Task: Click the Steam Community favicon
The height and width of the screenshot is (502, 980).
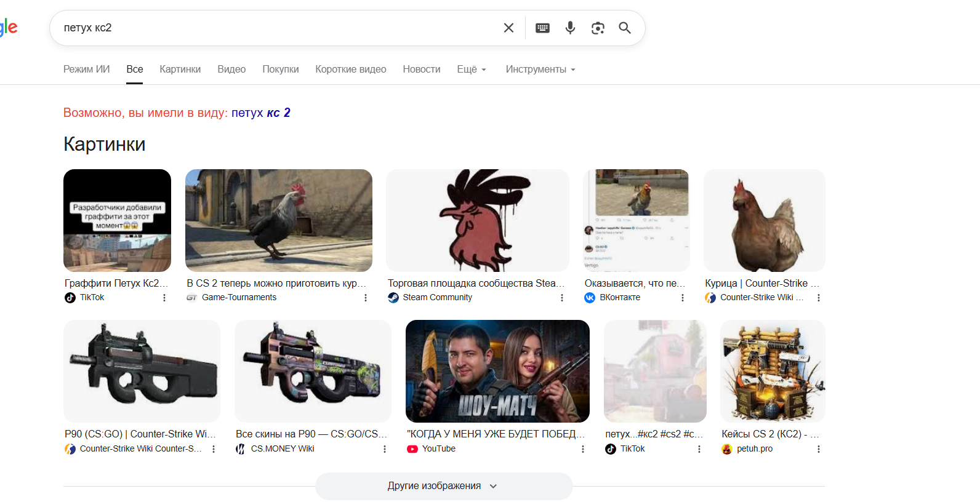Action: (393, 298)
